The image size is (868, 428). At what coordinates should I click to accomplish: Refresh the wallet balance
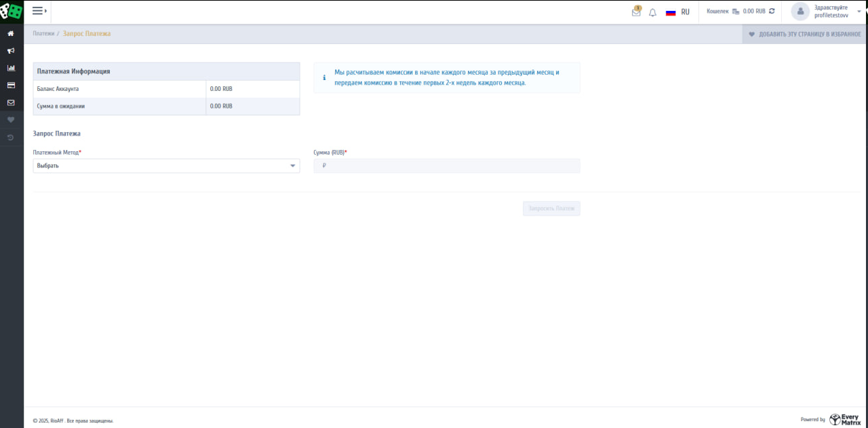[772, 12]
